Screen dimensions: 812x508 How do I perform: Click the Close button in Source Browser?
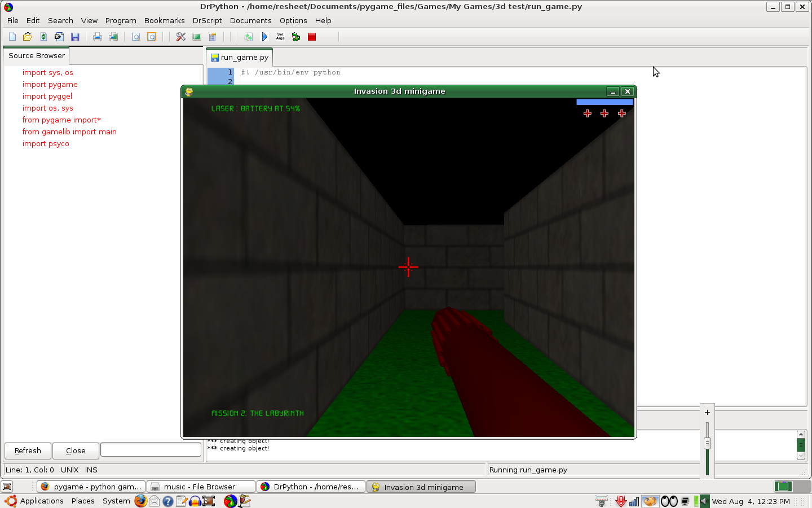click(x=76, y=450)
